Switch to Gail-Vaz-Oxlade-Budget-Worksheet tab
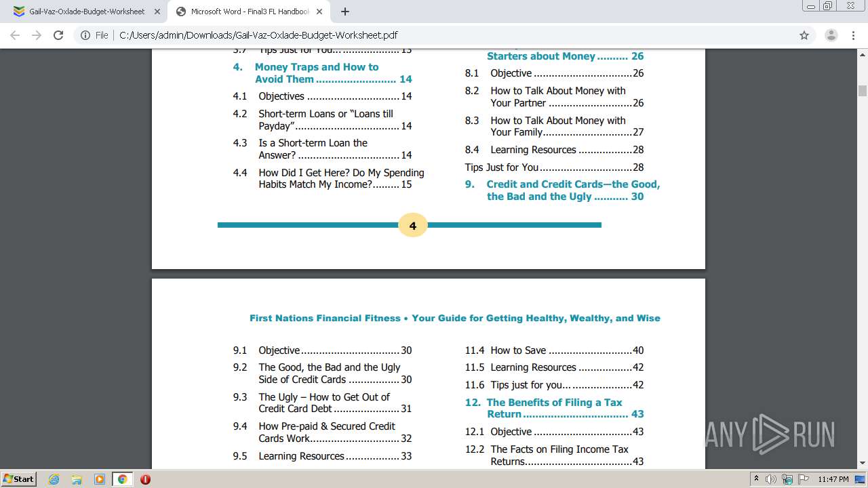The height and width of the screenshot is (488, 868). [87, 12]
